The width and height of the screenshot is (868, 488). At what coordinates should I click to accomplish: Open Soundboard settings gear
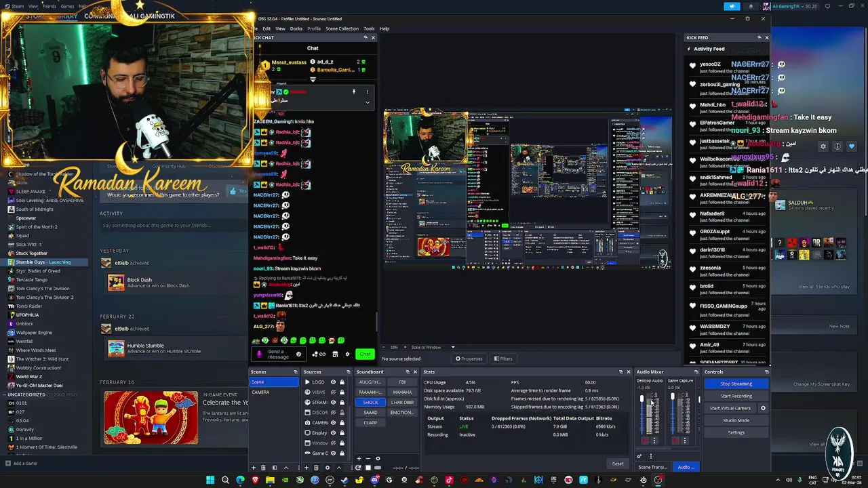378,459
